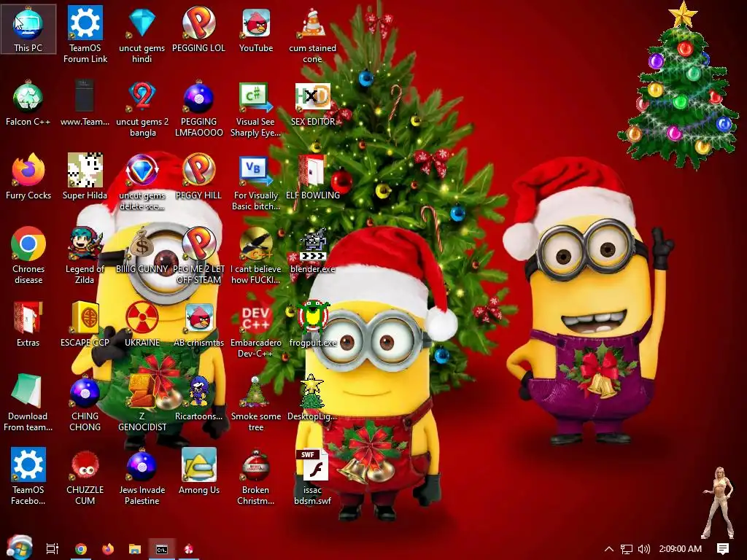Select the TeamOS Facebo... gear shortcut
Image resolution: width=747 pixels, height=560 pixels.
(28, 476)
